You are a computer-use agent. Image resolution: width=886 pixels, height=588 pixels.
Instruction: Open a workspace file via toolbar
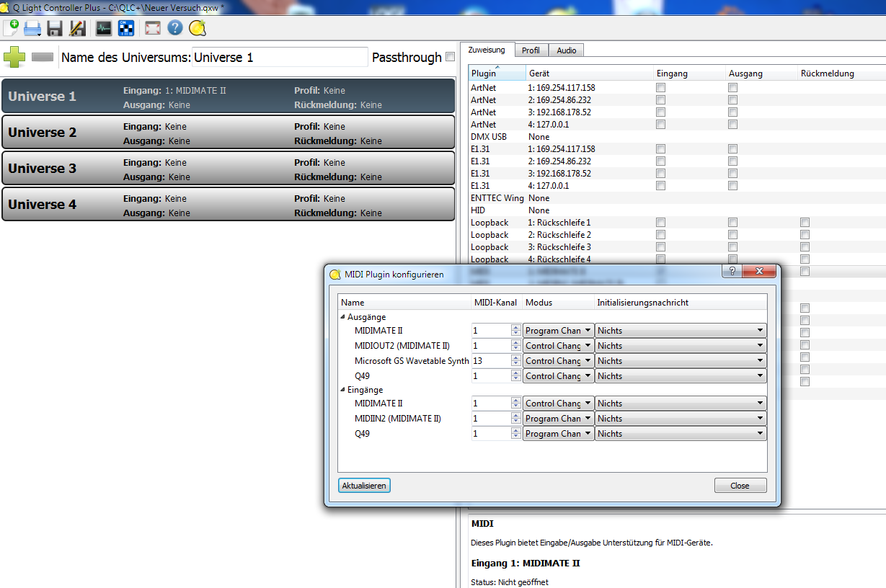click(33, 28)
